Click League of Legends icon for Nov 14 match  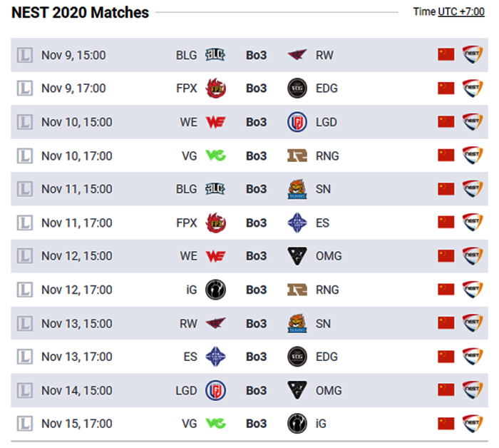(24, 390)
